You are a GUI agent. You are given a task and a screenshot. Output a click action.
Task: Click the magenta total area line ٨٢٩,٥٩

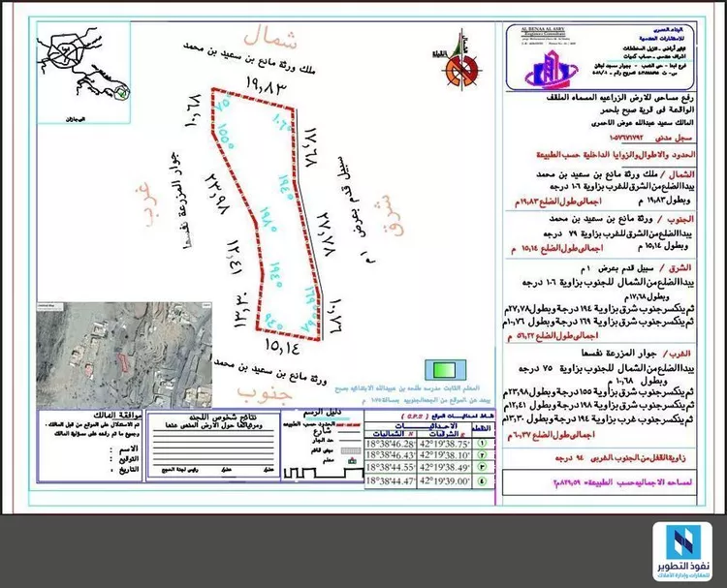[621, 482]
